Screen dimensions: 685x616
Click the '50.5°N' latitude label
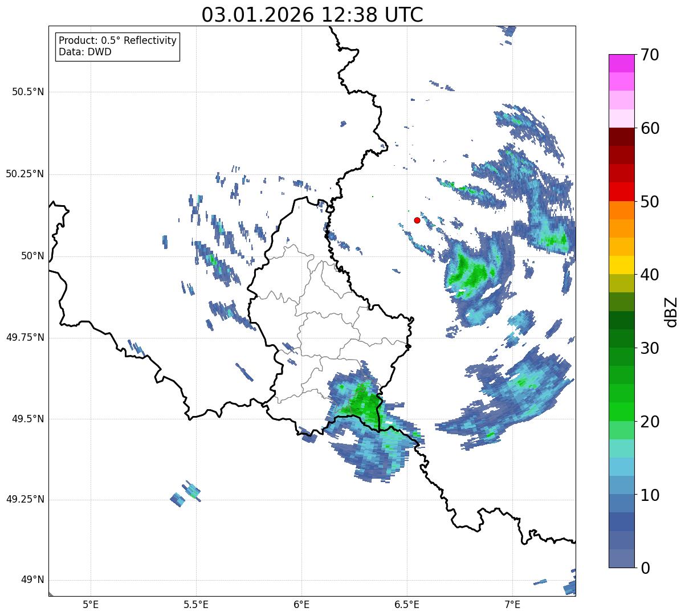coord(28,92)
